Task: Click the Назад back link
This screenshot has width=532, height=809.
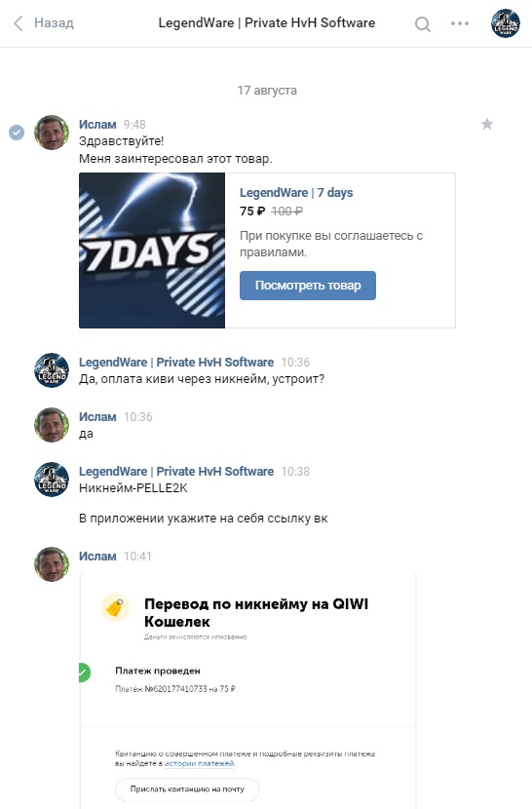Action: tap(54, 23)
